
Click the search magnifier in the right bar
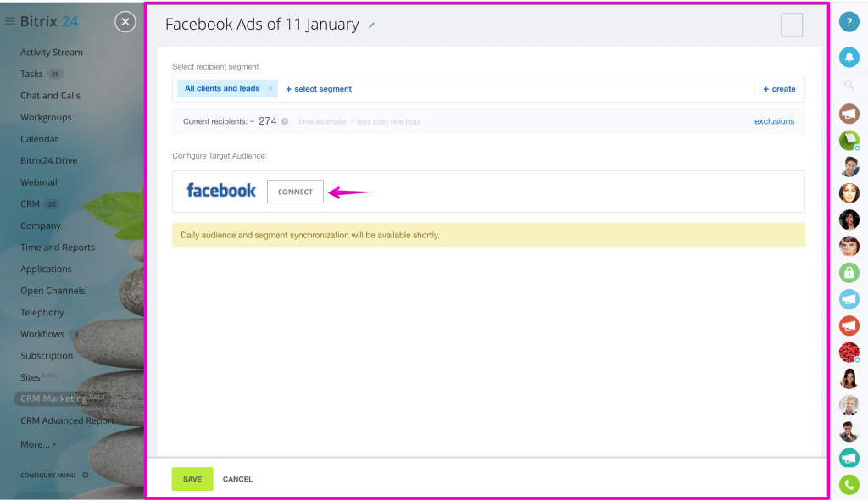[849, 86]
